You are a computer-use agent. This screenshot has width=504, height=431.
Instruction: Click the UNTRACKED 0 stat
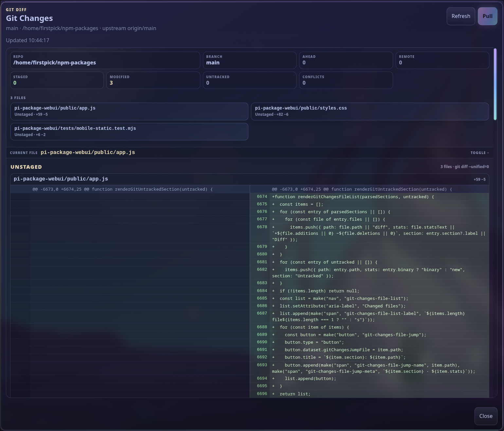(250, 80)
